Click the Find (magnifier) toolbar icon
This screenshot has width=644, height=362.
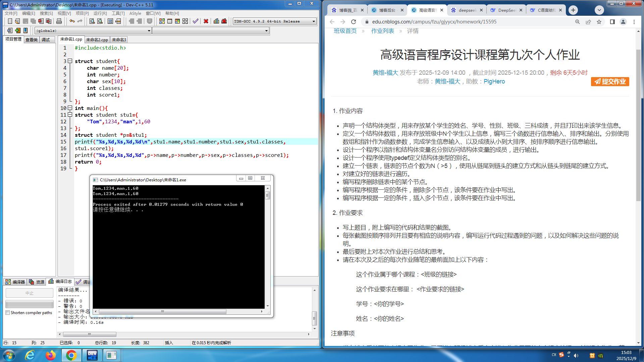click(92, 21)
